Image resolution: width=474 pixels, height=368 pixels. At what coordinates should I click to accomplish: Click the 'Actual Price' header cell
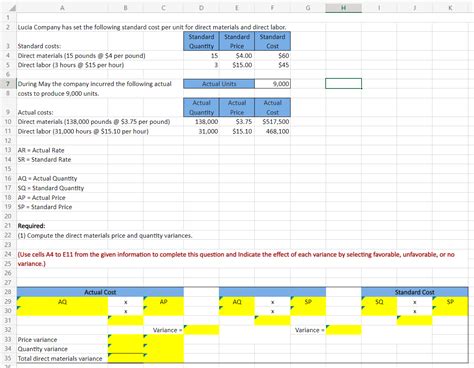237,107
